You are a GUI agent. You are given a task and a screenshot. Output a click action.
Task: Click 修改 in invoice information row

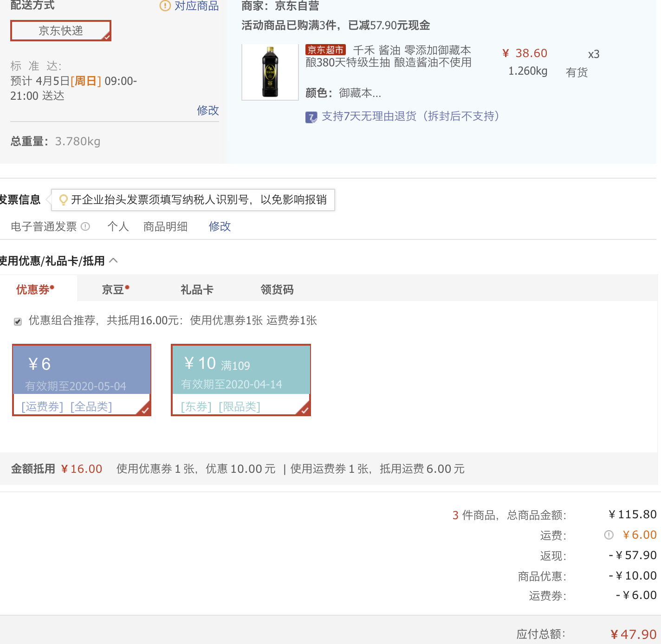[220, 226]
